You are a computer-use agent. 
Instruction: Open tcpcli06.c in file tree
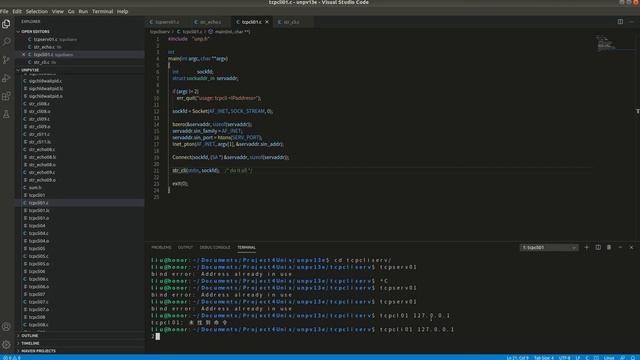[80, 279]
